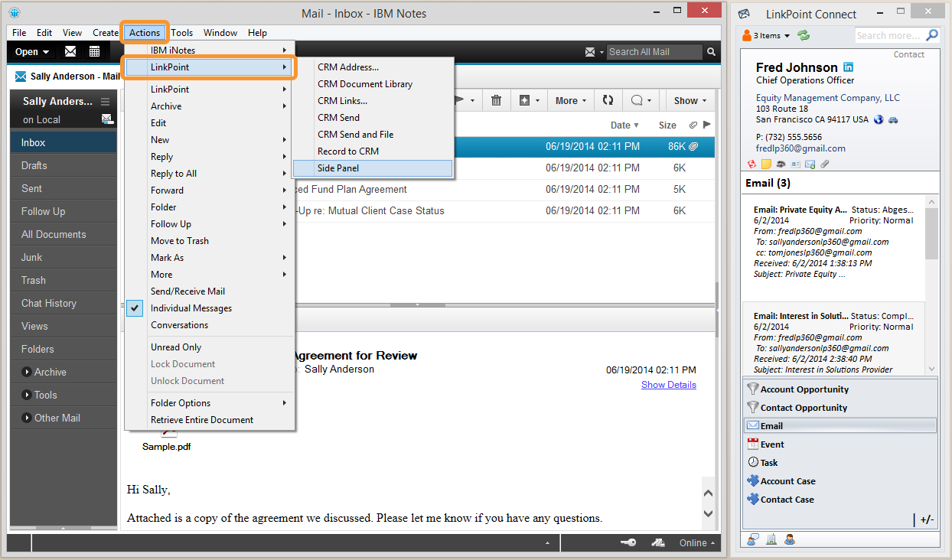This screenshot has height=560, width=952.
Task: Open CRM Document Library entry
Action: pyautogui.click(x=373, y=84)
